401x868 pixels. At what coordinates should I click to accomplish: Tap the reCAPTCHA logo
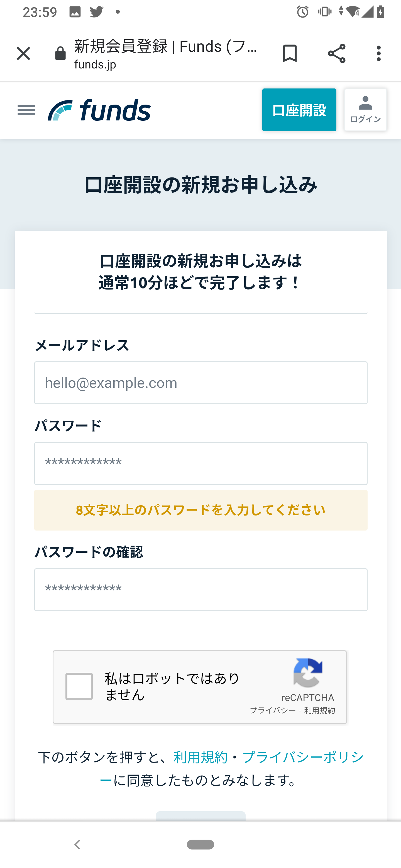pyautogui.click(x=308, y=673)
